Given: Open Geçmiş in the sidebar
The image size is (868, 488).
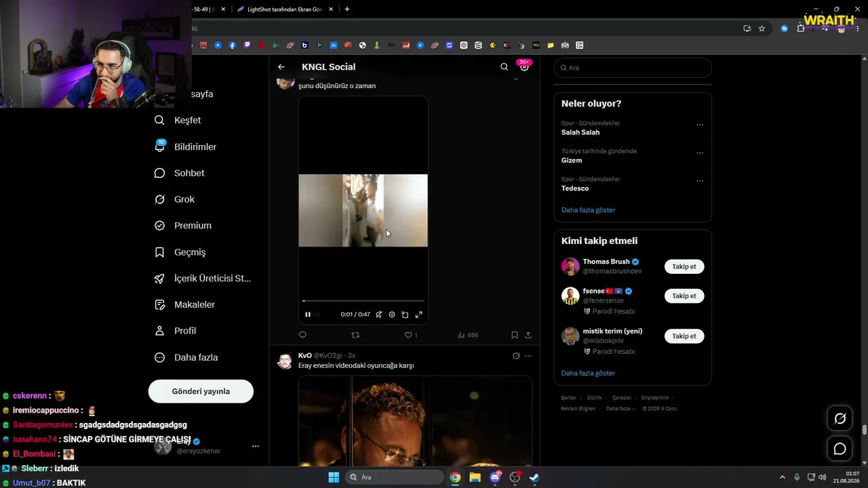Looking at the screenshot, I should pyautogui.click(x=180, y=252).
